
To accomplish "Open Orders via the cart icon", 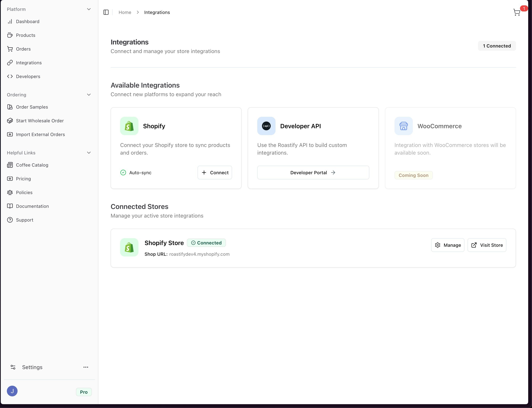I will [10, 49].
